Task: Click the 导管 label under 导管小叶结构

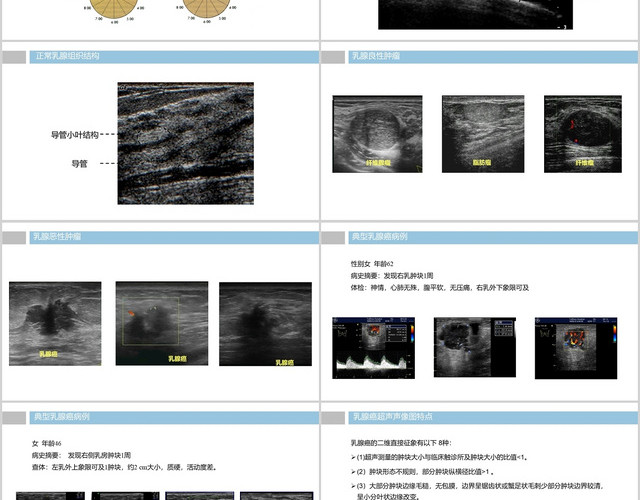Action: (80, 164)
